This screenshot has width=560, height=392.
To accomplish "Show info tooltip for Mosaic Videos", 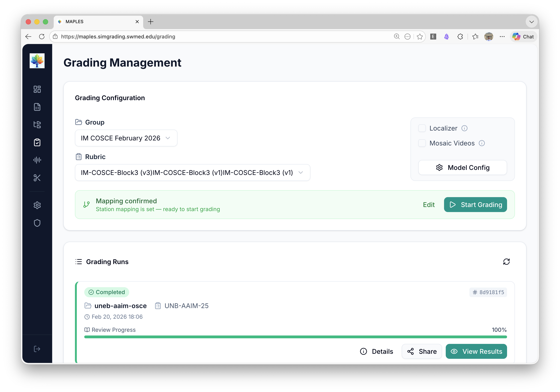I will click(482, 143).
